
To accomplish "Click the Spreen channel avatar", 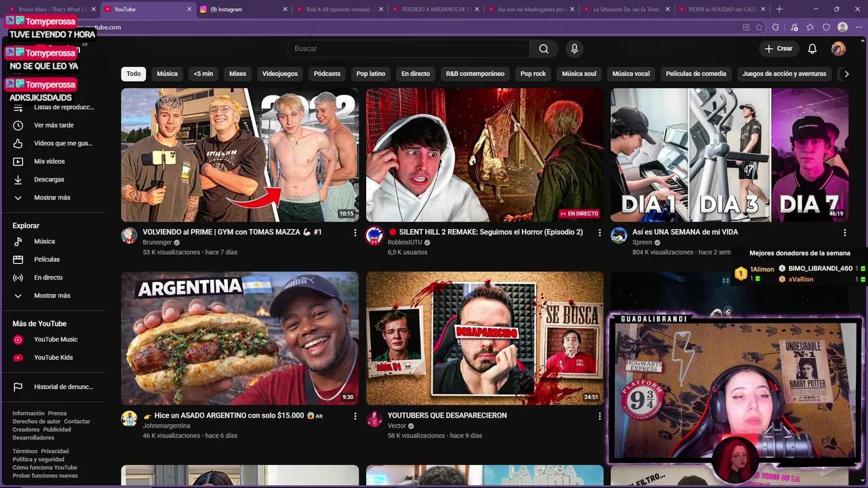I will [618, 235].
